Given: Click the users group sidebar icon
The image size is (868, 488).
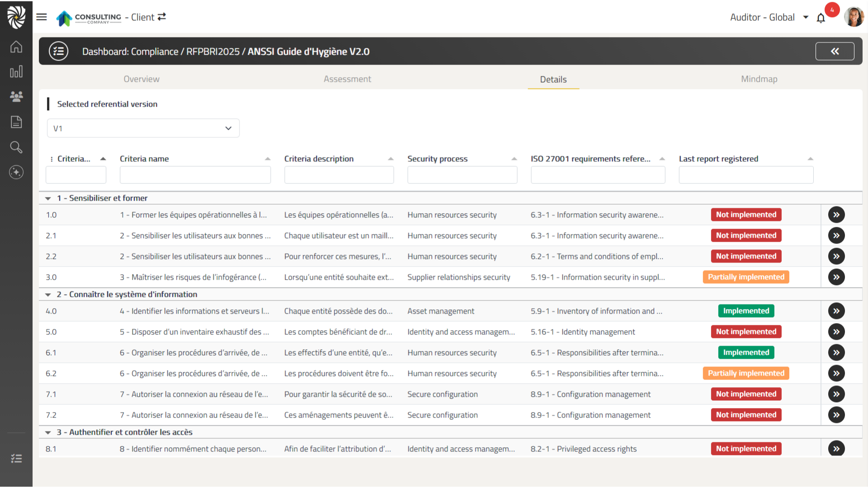Looking at the screenshot, I should [16, 96].
